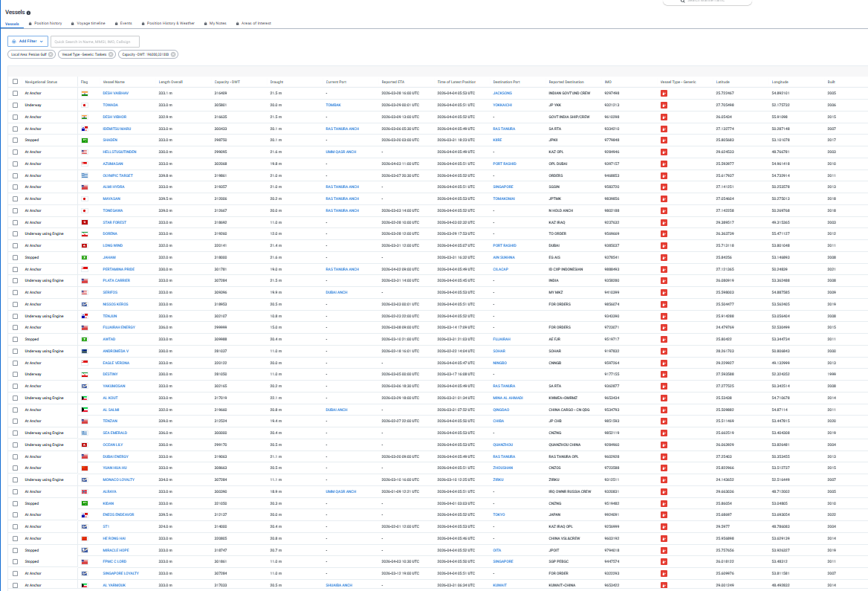Focus the Quick Search name/MMSI/IMO field
Viewport: 868px width, 591px height.
(x=95, y=42)
